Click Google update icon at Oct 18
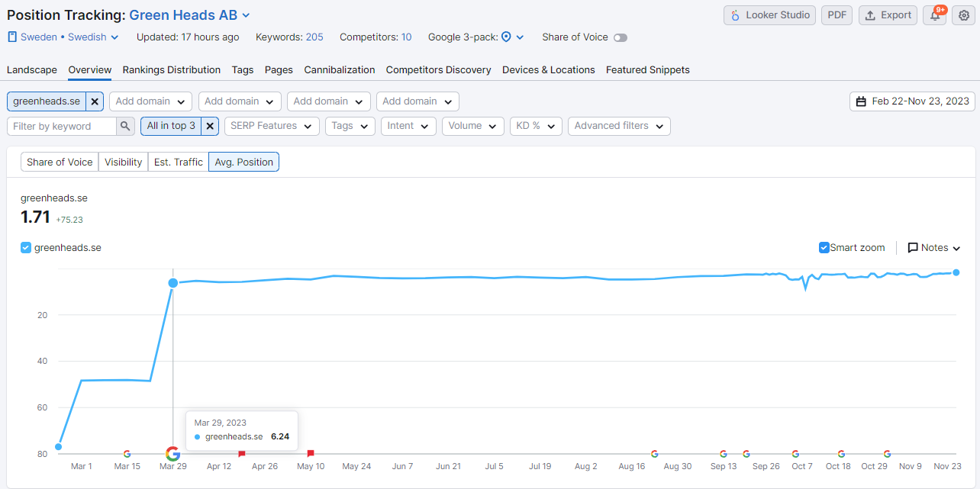 [841, 454]
